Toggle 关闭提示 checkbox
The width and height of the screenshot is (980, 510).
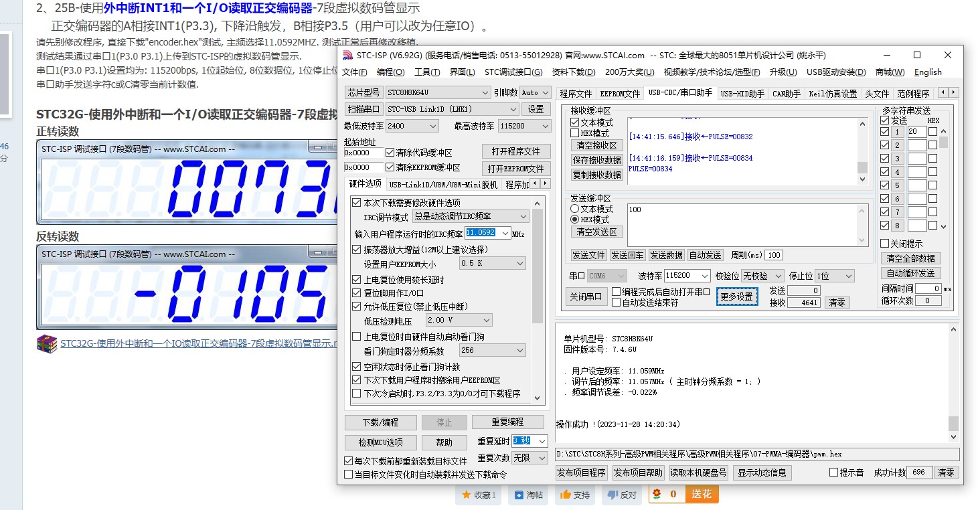point(885,244)
